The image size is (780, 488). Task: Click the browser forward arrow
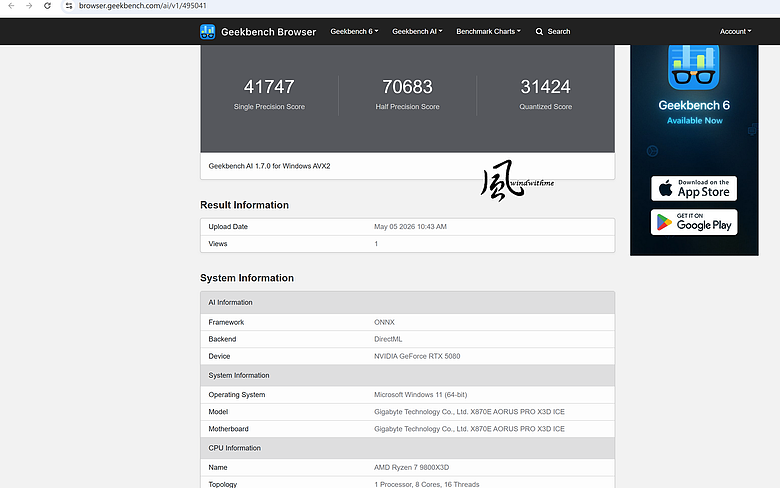click(x=29, y=6)
